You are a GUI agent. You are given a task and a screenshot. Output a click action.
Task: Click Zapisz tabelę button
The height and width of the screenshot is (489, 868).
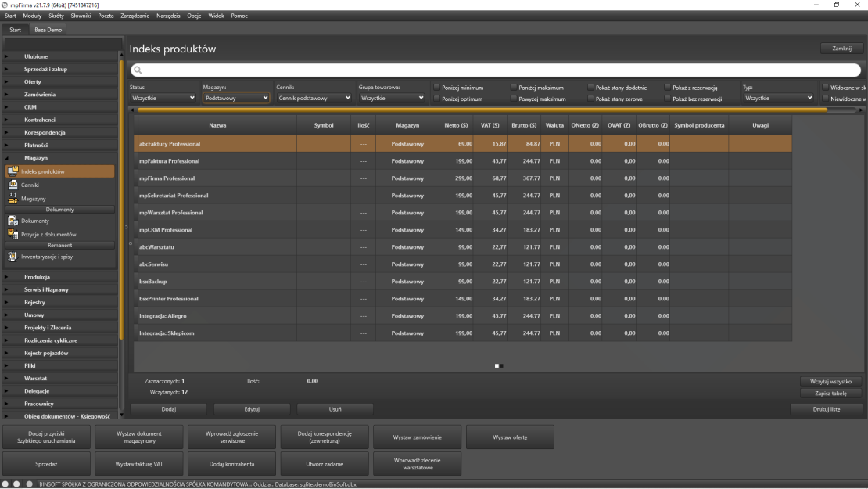(830, 394)
